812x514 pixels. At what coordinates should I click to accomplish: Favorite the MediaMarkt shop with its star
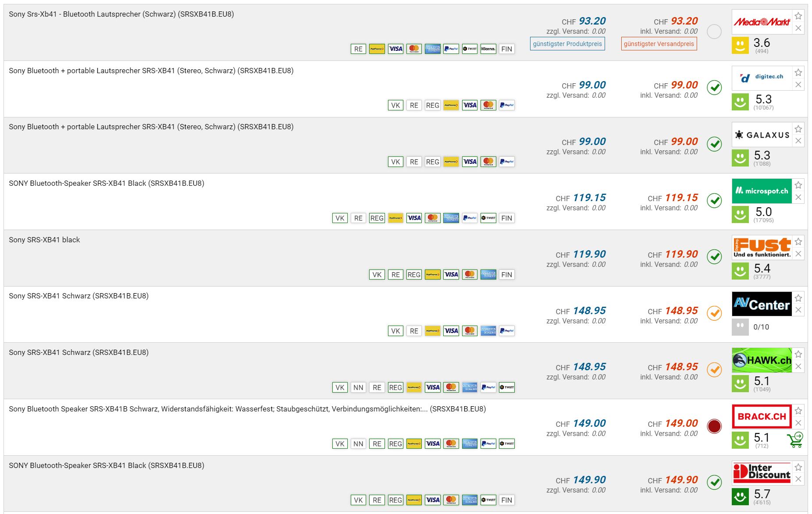tap(798, 16)
